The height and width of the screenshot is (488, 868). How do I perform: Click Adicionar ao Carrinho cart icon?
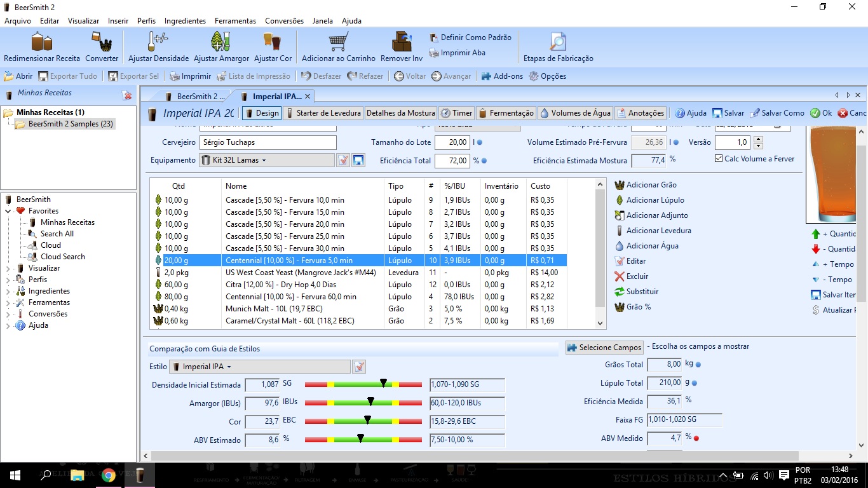(x=339, y=42)
